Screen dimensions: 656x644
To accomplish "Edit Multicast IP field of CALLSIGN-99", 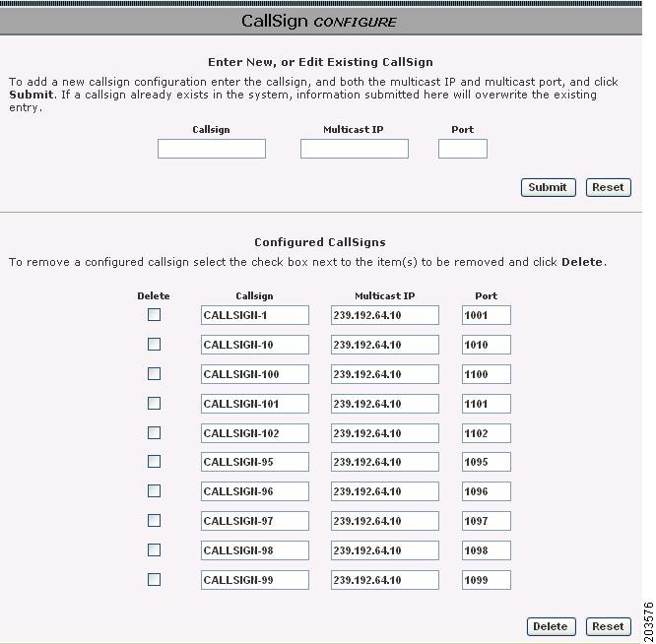I will 385,580.
